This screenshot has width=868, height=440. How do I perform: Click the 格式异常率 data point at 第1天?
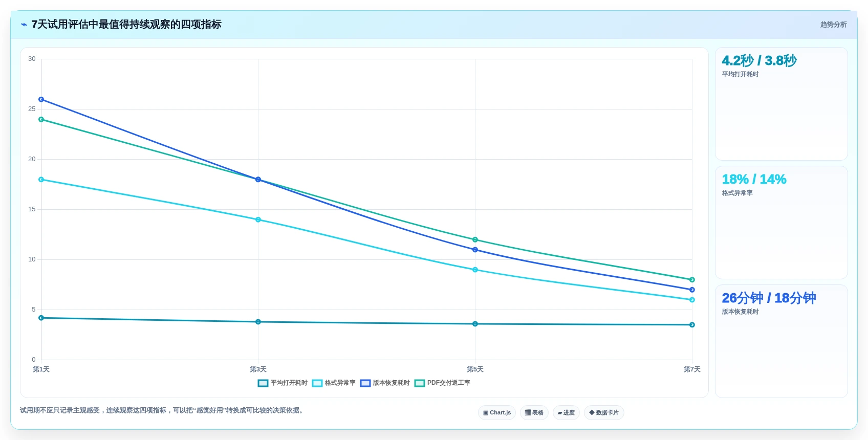pos(41,180)
